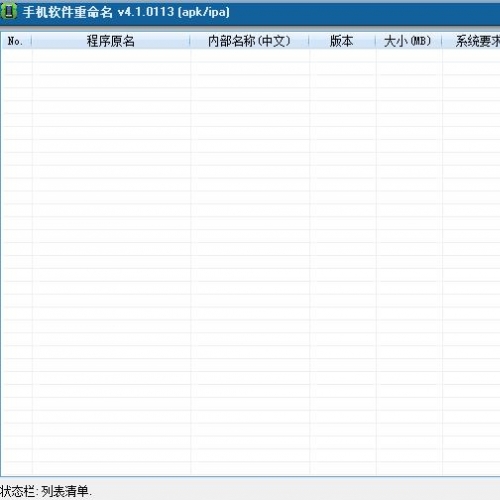Click the first empty cell under 大小(MB)
This screenshot has width=500, height=500.
409,56
